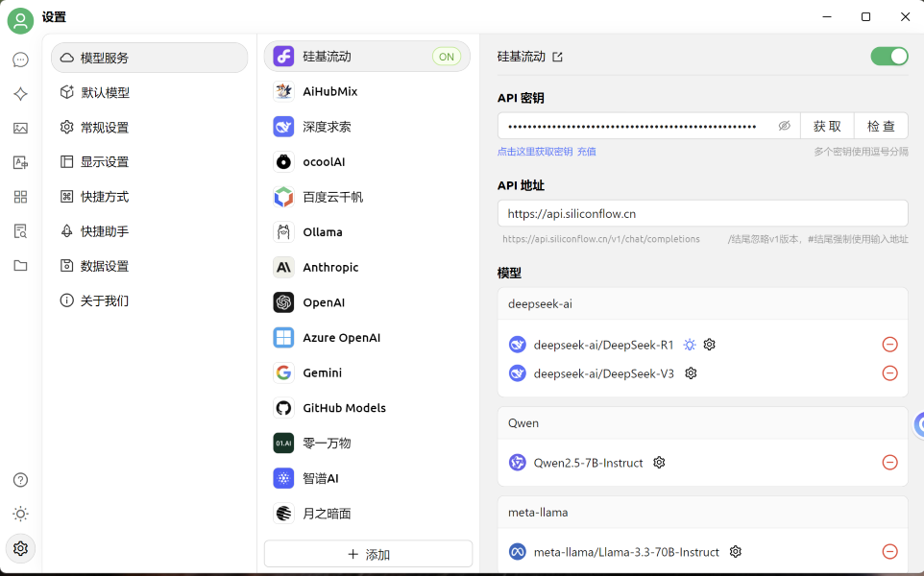Click the API 地址 input field
The width and height of the screenshot is (924, 576).
click(702, 213)
